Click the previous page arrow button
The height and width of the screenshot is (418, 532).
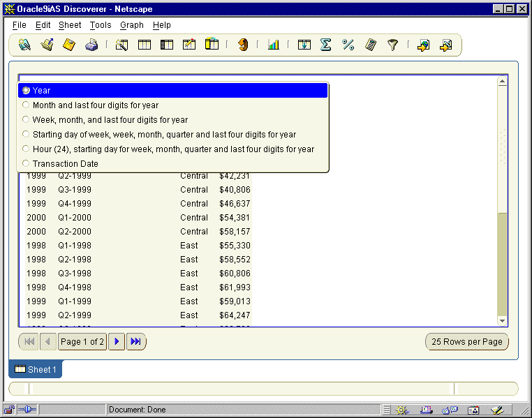(x=48, y=341)
